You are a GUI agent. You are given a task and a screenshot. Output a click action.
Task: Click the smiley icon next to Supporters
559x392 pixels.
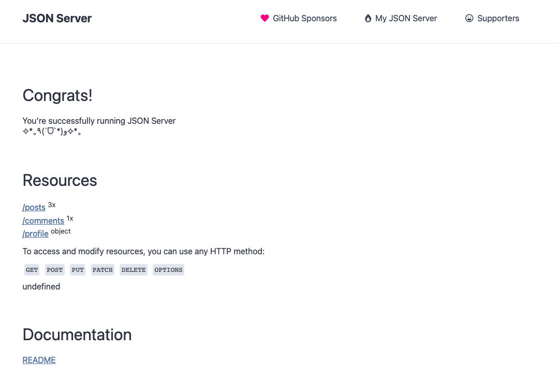click(x=469, y=18)
